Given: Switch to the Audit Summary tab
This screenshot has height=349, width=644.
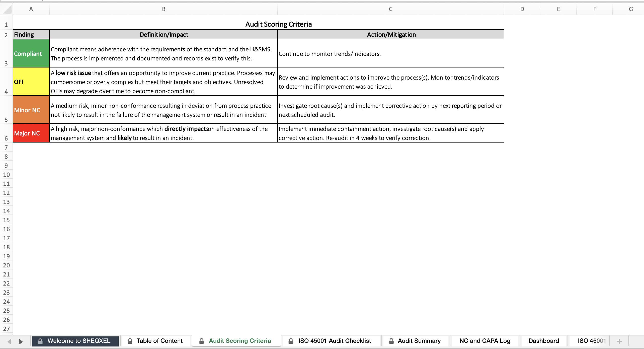Looking at the screenshot, I should [x=415, y=341].
